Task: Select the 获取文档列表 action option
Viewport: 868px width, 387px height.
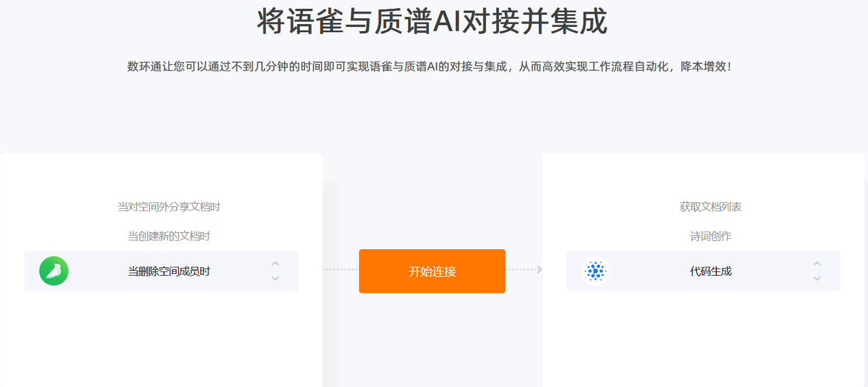Action: point(711,206)
